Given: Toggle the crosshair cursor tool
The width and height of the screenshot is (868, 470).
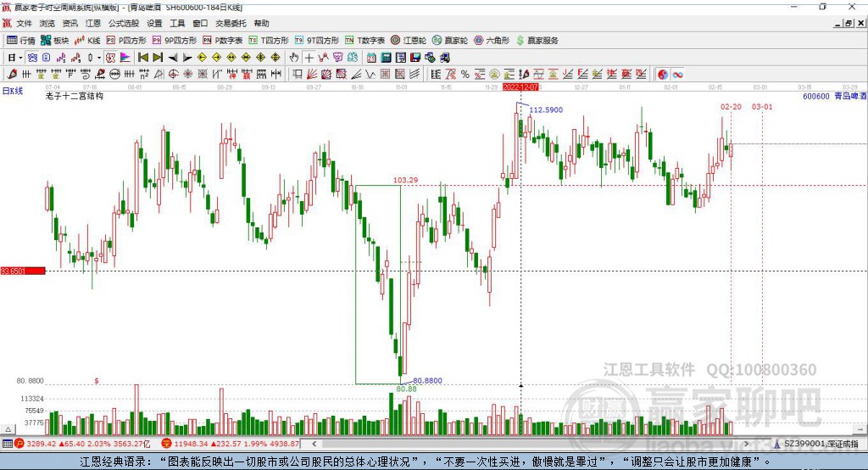Looking at the screenshot, I should tap(309, 58).
